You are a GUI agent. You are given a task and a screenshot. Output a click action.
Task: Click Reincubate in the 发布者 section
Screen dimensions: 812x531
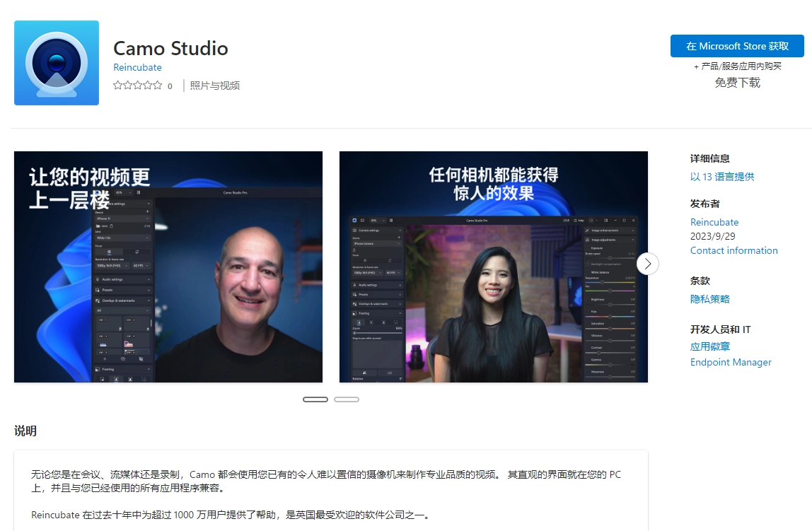click(714, 222)
